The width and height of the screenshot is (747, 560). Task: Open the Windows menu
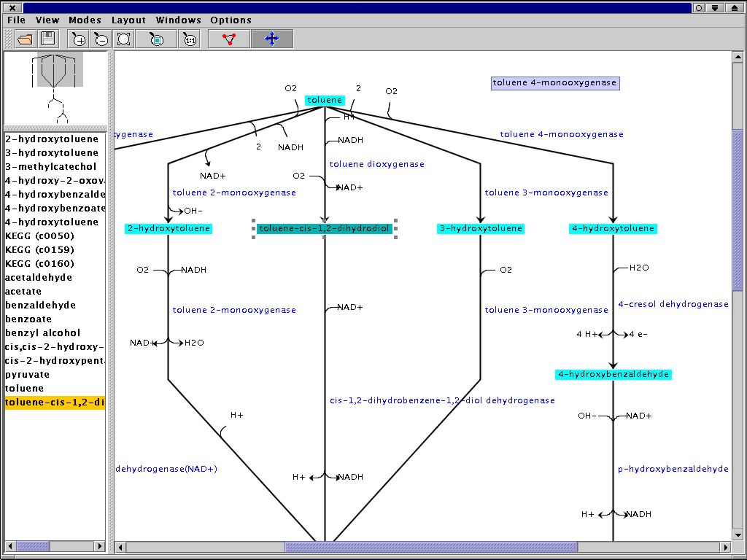tap(178, 20)
